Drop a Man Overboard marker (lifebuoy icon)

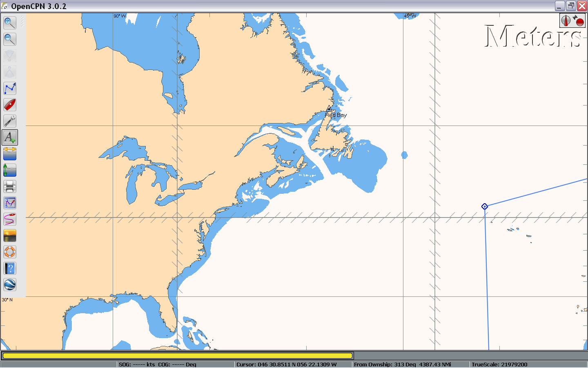(10, 252)
